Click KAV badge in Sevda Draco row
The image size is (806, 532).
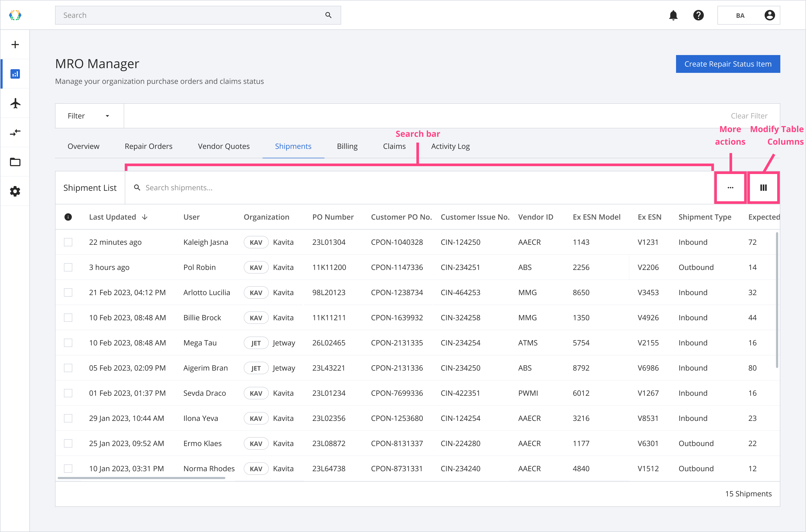point(256,393)
